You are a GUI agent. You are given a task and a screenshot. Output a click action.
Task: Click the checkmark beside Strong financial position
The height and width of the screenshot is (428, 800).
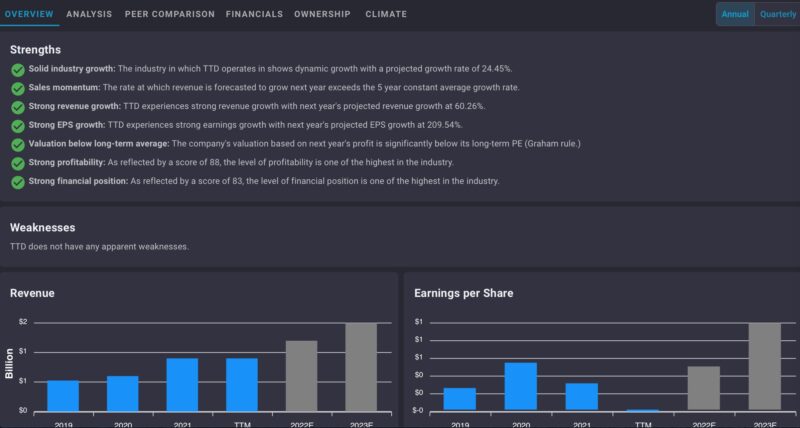pos(18,182)
